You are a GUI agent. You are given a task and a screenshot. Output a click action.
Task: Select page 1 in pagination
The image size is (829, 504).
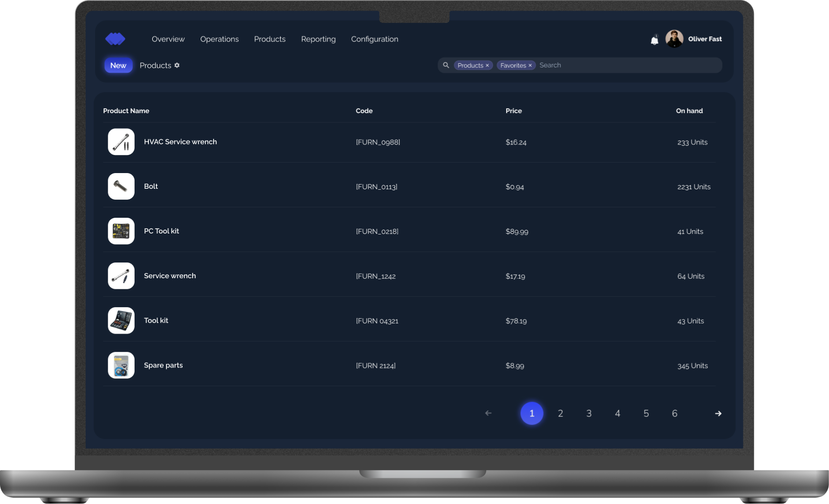(x=532, y=413)
